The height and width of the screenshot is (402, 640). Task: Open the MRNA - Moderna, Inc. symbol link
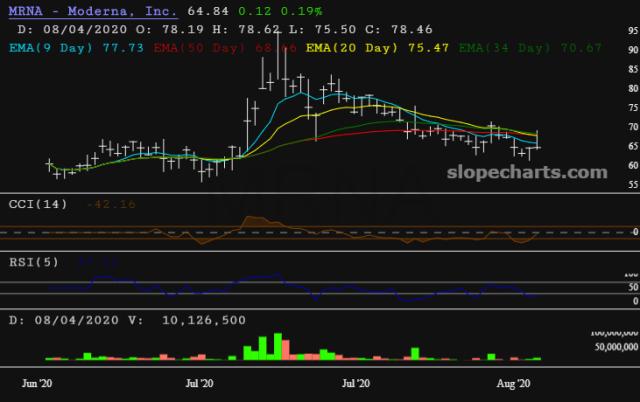[93, 13]
